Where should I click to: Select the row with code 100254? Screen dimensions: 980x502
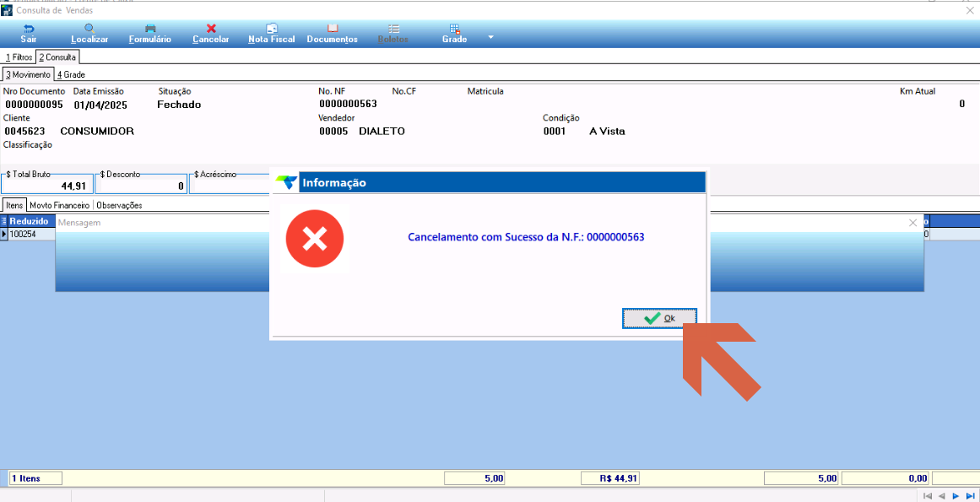[32, 234]
